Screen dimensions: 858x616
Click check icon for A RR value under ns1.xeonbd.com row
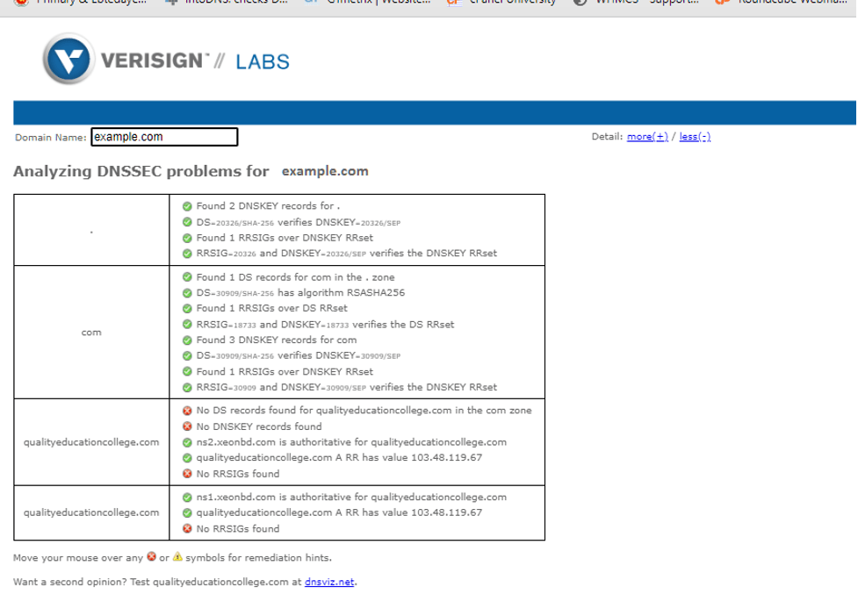(x=187, y=513)
